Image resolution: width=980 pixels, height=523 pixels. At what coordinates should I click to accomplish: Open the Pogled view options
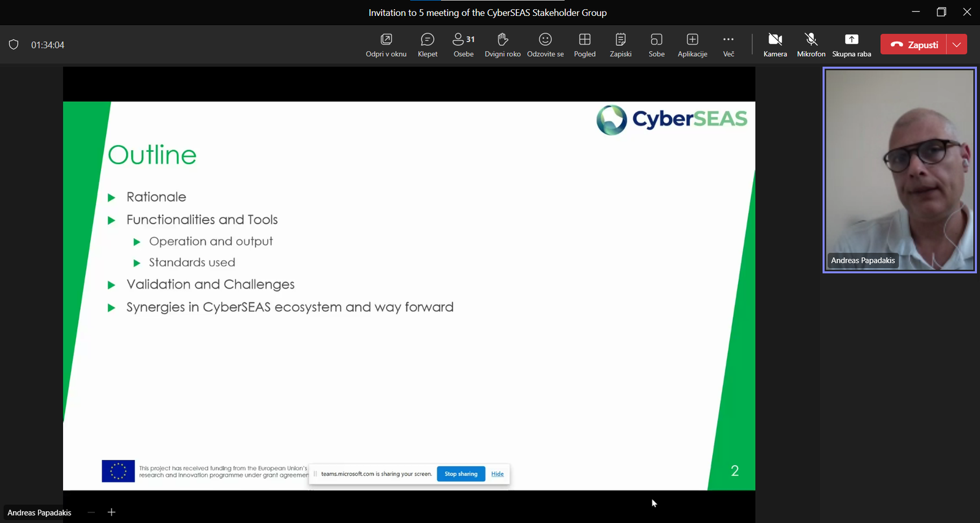(x=584, y=45)
